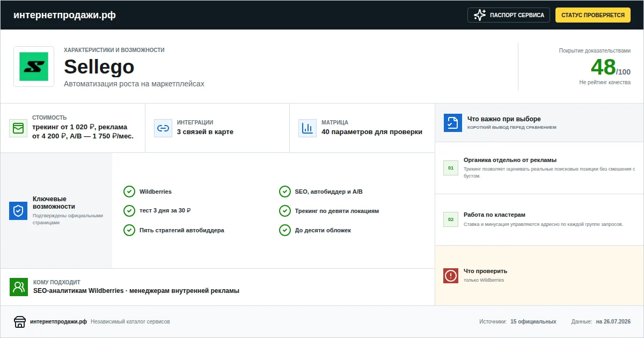Click the Органика отдельно от рекламы heading
The height and width of the screenshot is (338, 644).
tap(510, 160)
